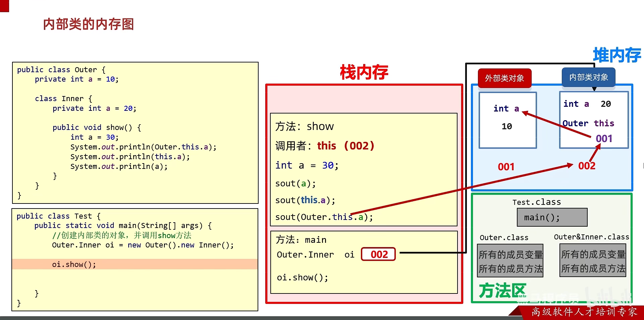Click 'int a' in outer object box
Viewport: 644px width, 320px height.
pos(506,108)
